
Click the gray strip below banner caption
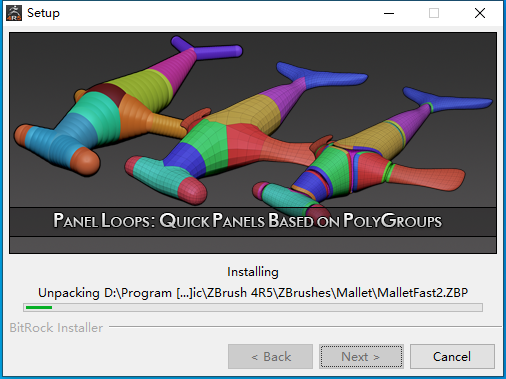point(253,245)
